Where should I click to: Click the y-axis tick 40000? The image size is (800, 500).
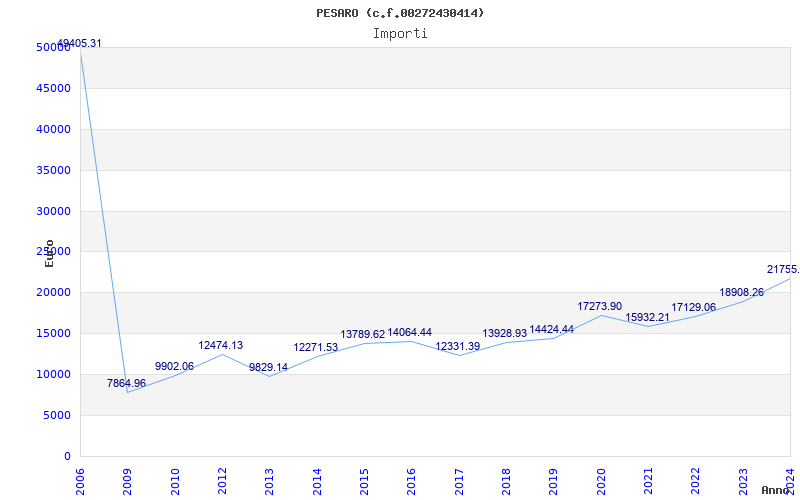(x=54, y=129)
